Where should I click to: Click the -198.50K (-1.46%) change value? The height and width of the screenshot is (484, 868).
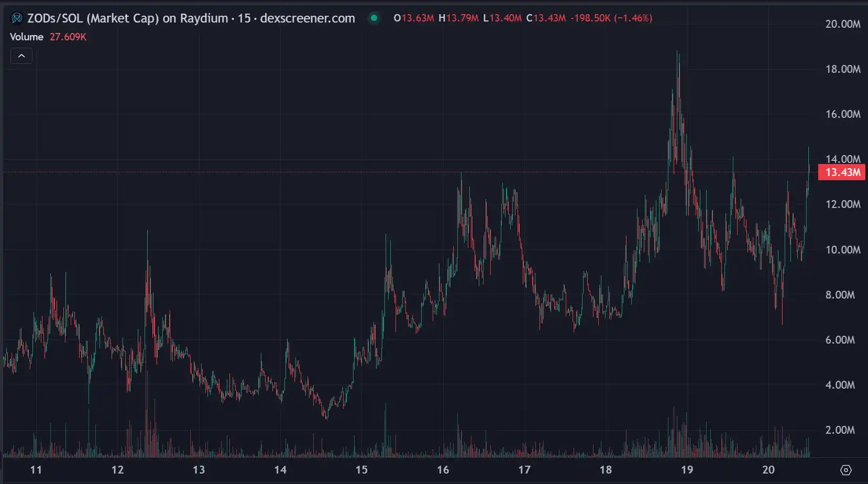click(x=611, y=18)
